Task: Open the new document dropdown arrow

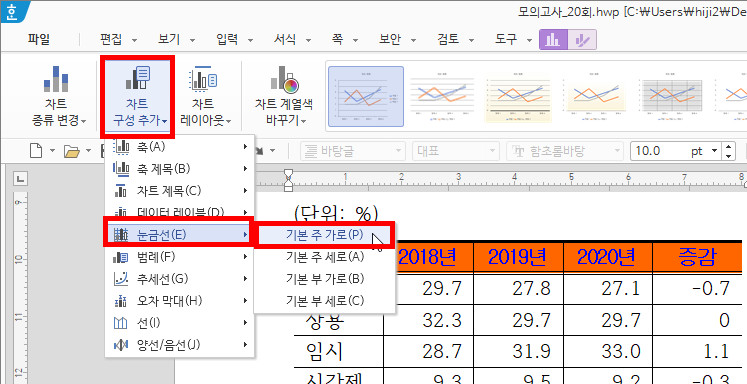Action: pyautogui.click(x=52, y=152)
